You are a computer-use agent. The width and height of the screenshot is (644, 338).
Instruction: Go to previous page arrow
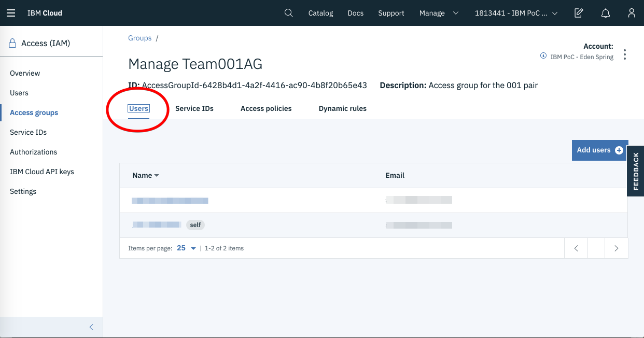576,248
